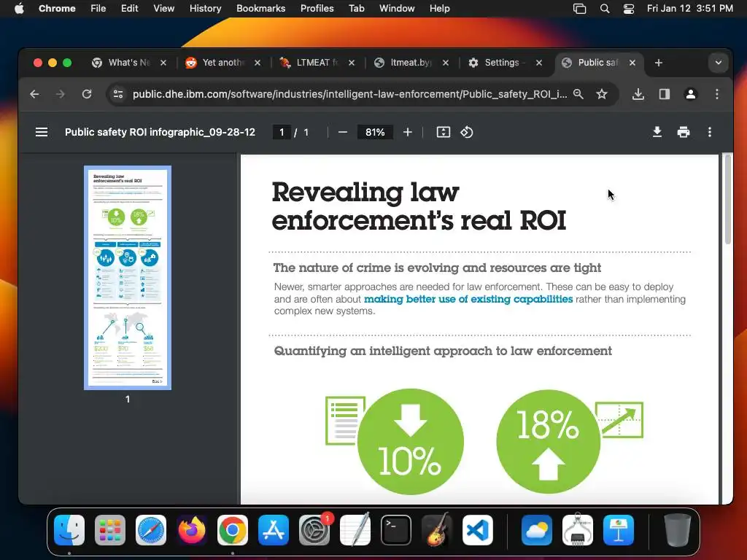This screenshot has height=560, width=747.
Task: Open the Chrome profile avatar
Action: click(690, 94)
